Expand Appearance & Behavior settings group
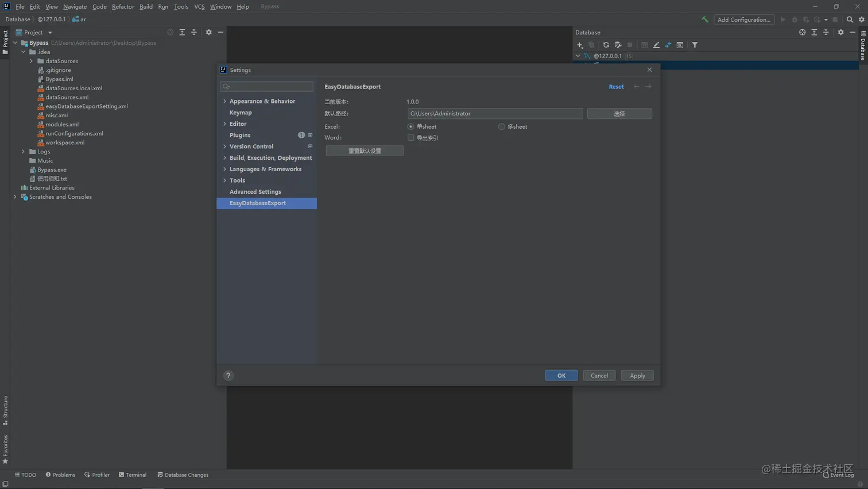 [224, 101]
